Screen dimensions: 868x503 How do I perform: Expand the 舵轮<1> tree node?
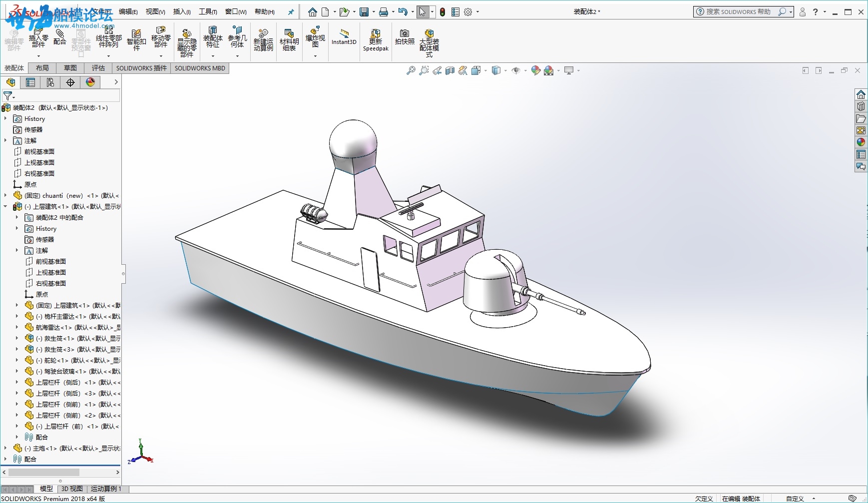point(17,360)
